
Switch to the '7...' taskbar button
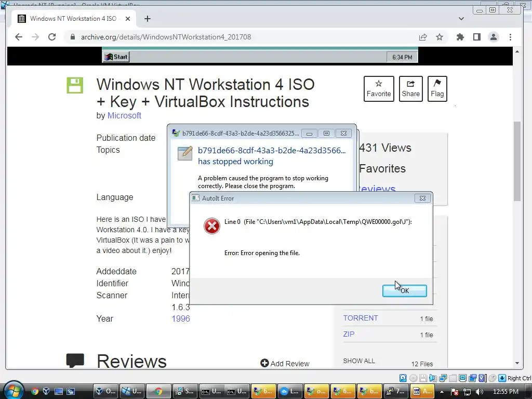point(396,391)
